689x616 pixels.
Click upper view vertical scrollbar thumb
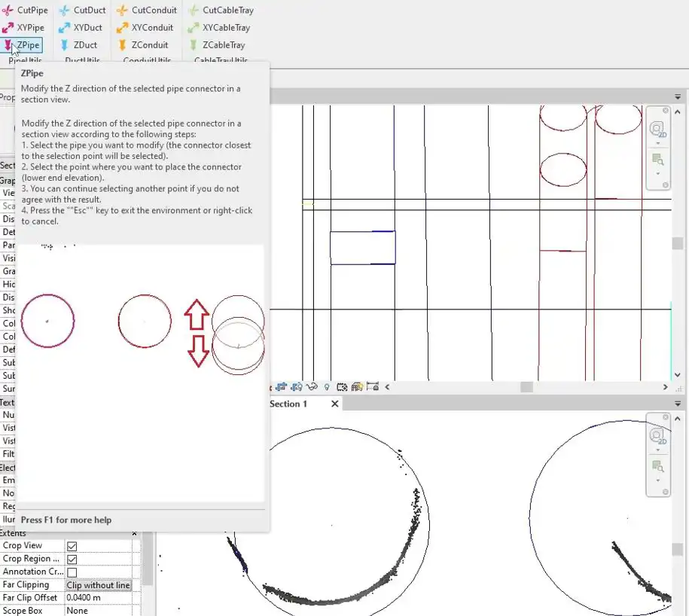click(x=678, y=243)
